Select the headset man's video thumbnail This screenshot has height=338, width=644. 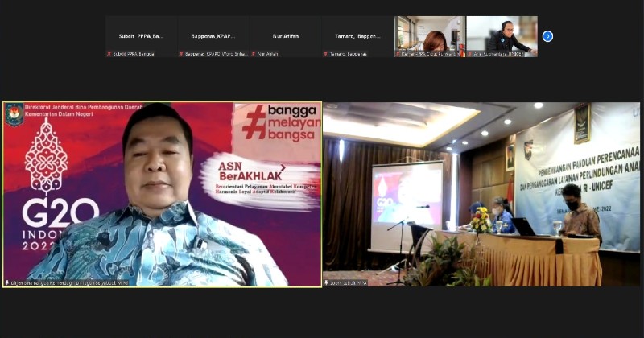(x=502, y=36)
